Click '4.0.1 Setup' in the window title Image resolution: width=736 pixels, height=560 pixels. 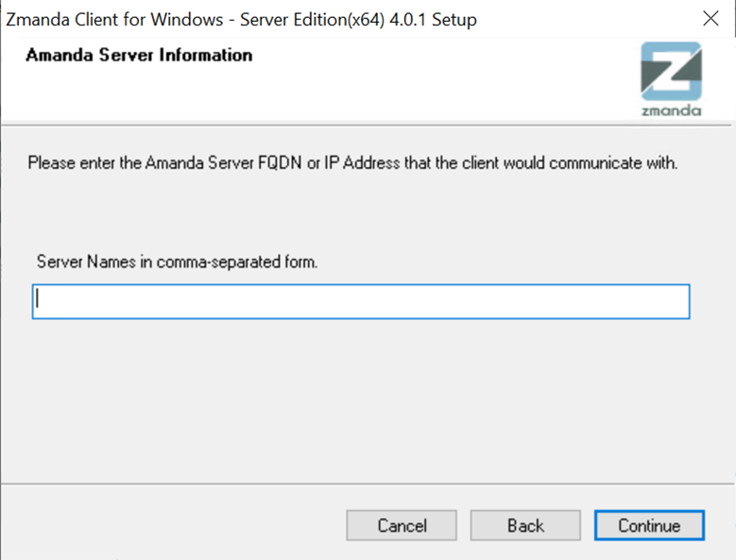(x=433, y=20)
